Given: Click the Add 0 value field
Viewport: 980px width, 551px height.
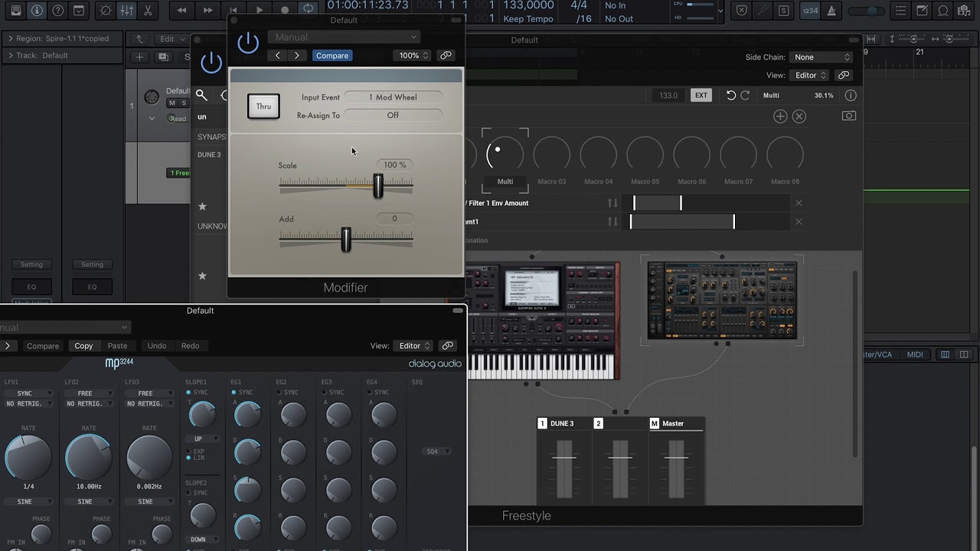Looking at the screenshot, I should click(395, 218).
